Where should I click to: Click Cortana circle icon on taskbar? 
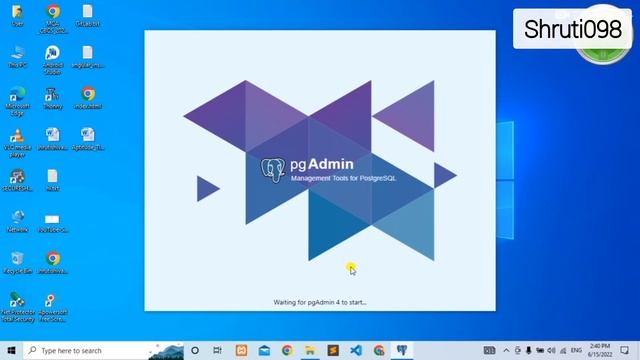coord(195,350)
